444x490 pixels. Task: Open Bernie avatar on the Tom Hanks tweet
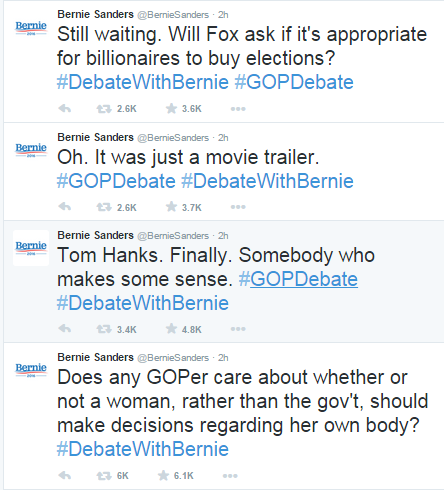[x=31, y=248]
